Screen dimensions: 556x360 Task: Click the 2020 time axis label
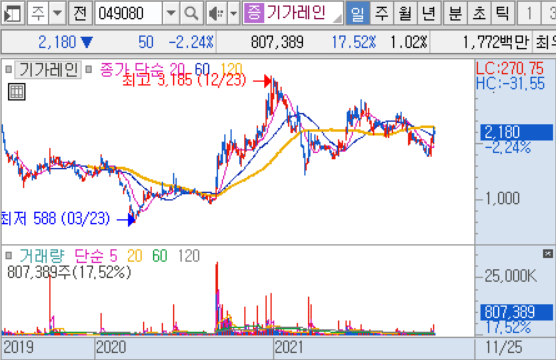[111, 347]
